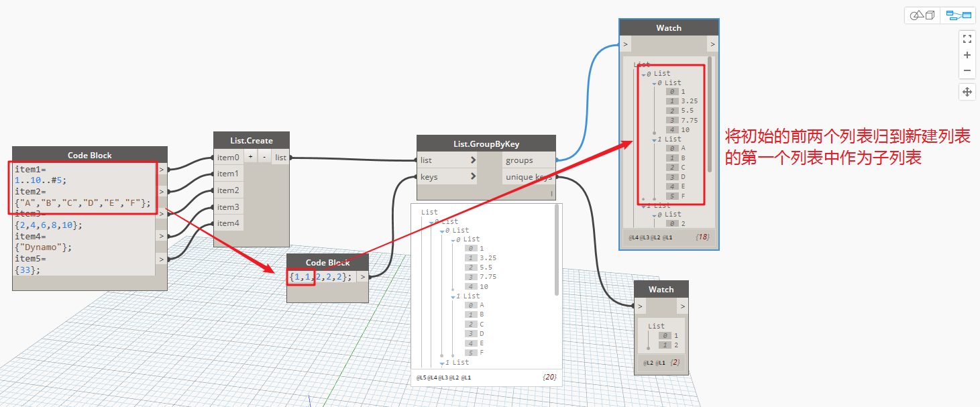
Task: Click the list output port of List.Create
Action: click(280, 158)
